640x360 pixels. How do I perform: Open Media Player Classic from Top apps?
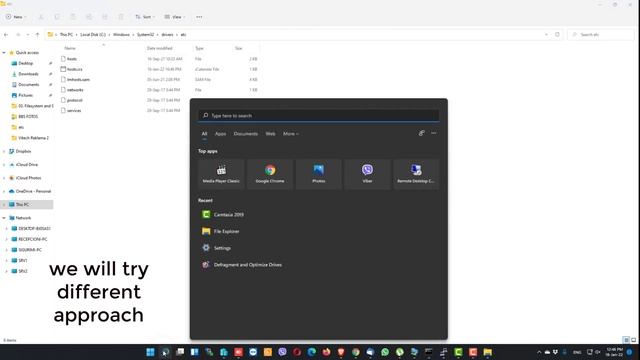(x=221, y=174)
